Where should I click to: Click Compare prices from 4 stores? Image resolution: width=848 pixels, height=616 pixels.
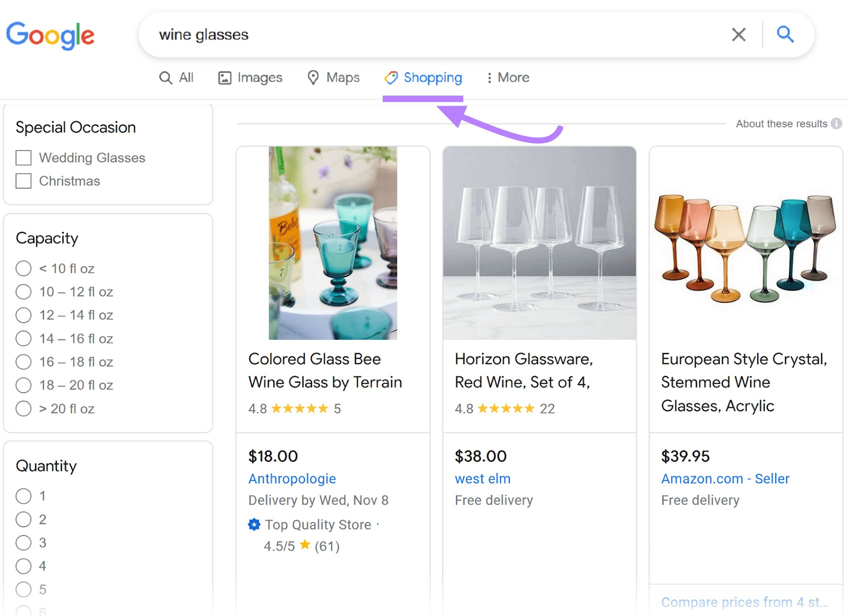(744, 602)
